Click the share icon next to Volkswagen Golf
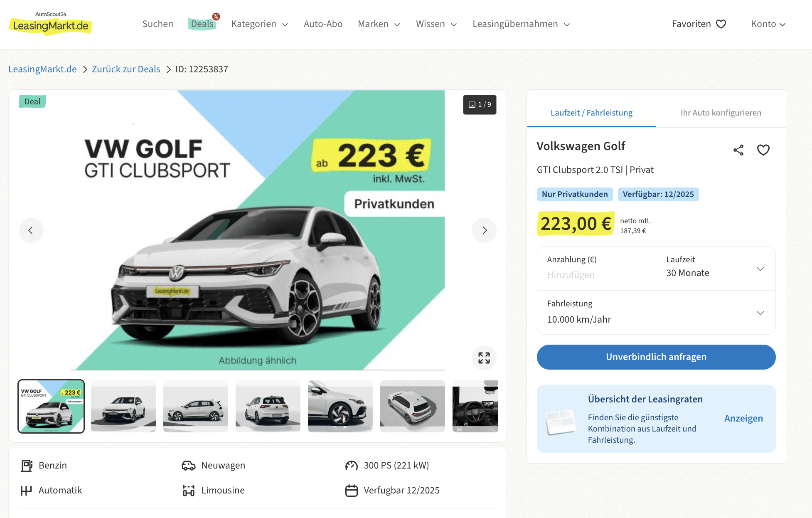The width and height of the screenshot is (812, 518). click(x=738, y=150)
